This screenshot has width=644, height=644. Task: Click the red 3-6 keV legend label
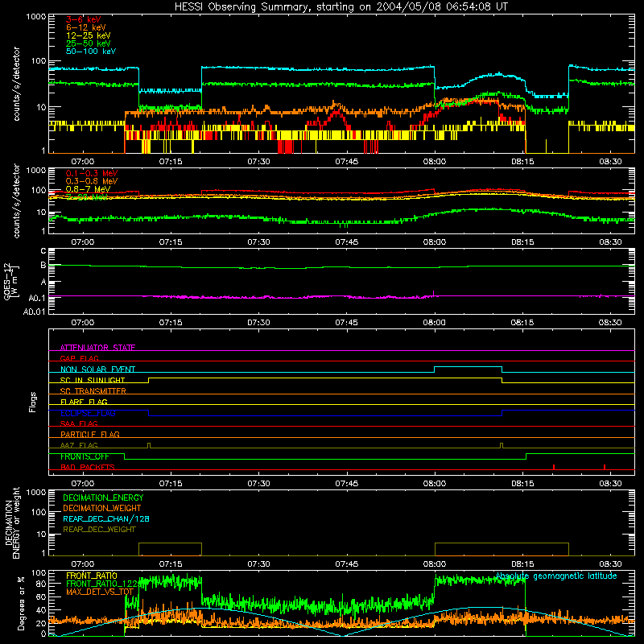pyautogui.click(x=84, y=19)
